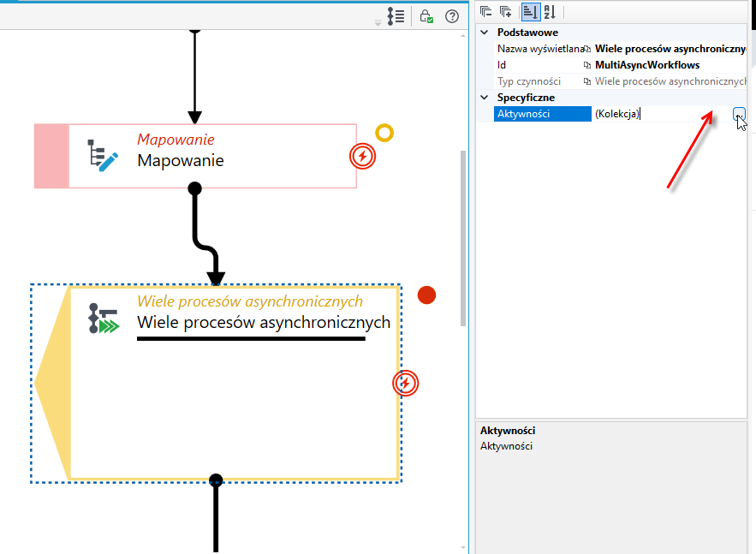This screenshot has width=756, height=554.
Task: Click the Typ czynności value text
Action: click(670, 81)
